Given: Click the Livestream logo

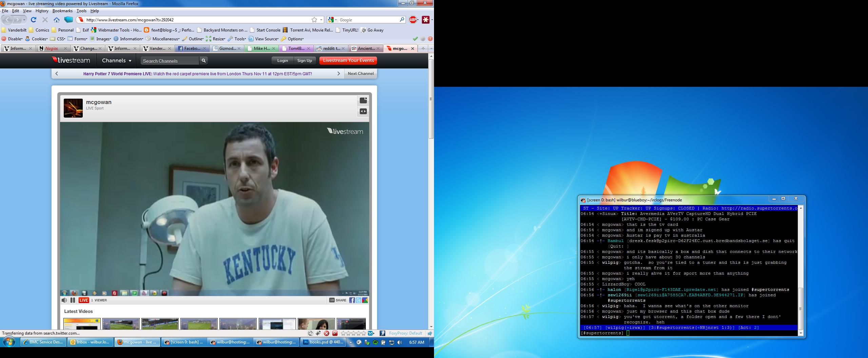Looking at the screenshot, I should (71, 60).
